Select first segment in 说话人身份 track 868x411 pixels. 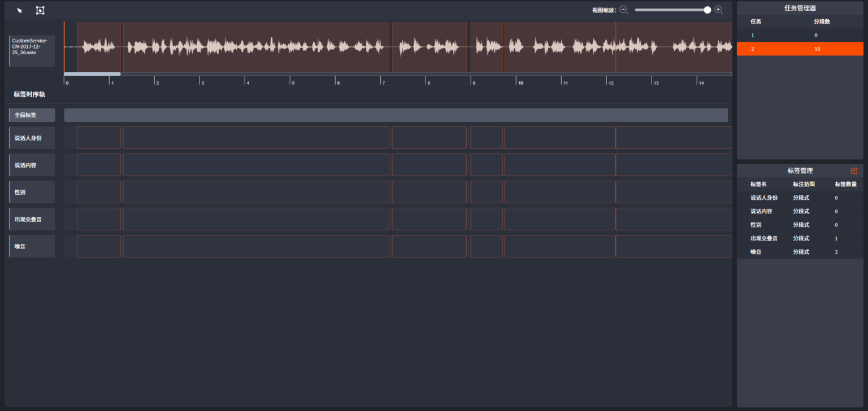tap(99, 138)
